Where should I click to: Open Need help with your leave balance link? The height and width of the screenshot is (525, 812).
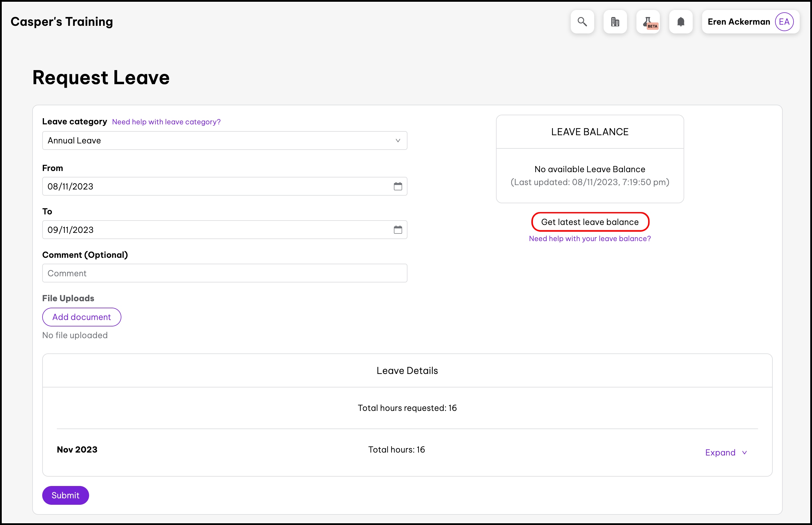click(590, 239)
